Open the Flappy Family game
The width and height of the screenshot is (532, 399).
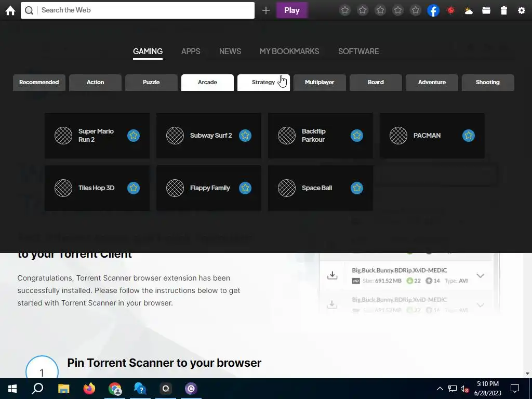pyautogui.click(x=210, y=188)
